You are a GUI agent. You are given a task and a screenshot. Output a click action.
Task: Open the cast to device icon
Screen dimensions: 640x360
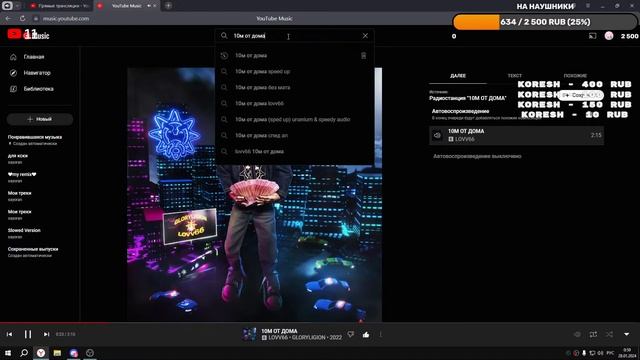pos(592,36)
